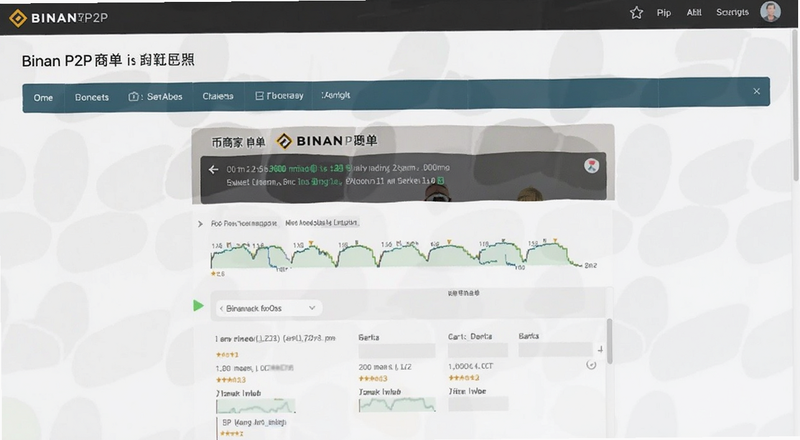Select the Ome tab

coord(43,97)
